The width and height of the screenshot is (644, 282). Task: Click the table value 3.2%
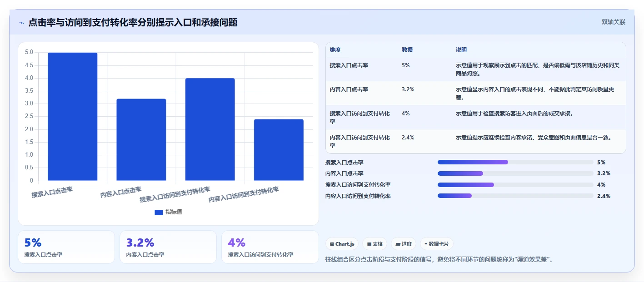(x=408, y=89)
